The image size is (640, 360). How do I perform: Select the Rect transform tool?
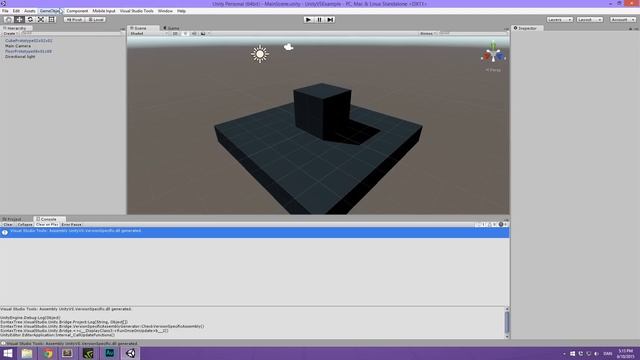(51, 20)
